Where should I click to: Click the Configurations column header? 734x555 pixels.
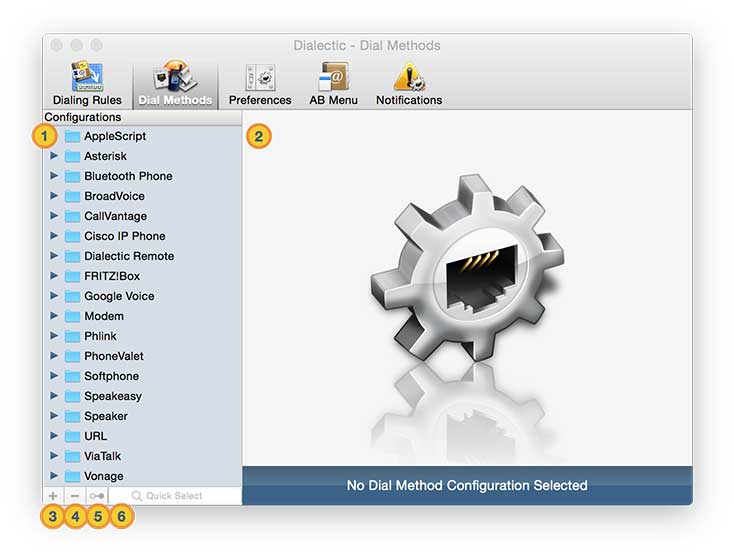pyautogui.click(x=142, y=117)
